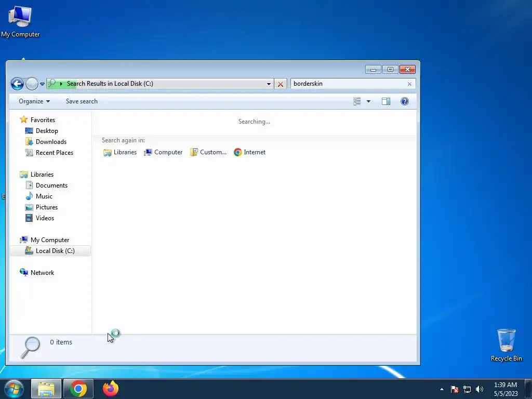Open the Videos library
The height and width of the screenshot is (399, 532).
tap(45, 218)
